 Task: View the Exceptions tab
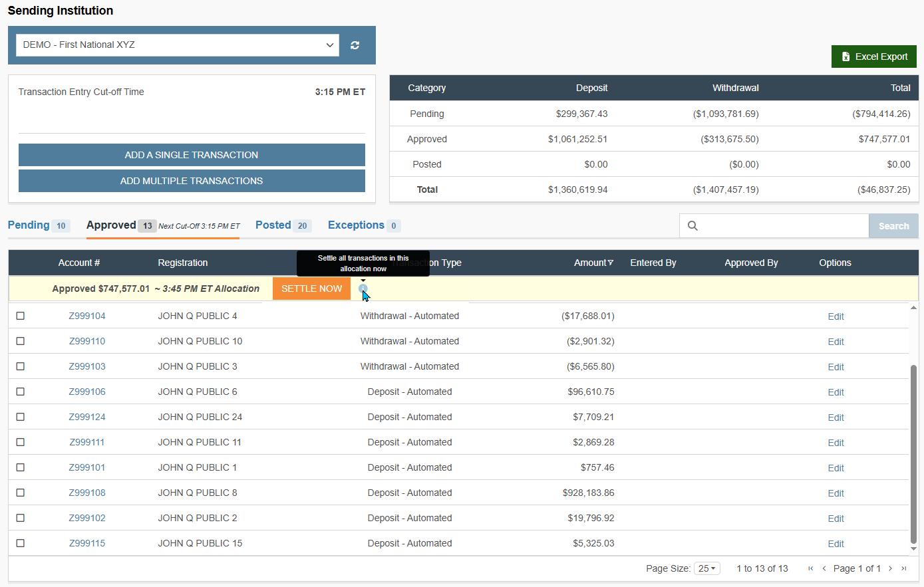point(364,225)
